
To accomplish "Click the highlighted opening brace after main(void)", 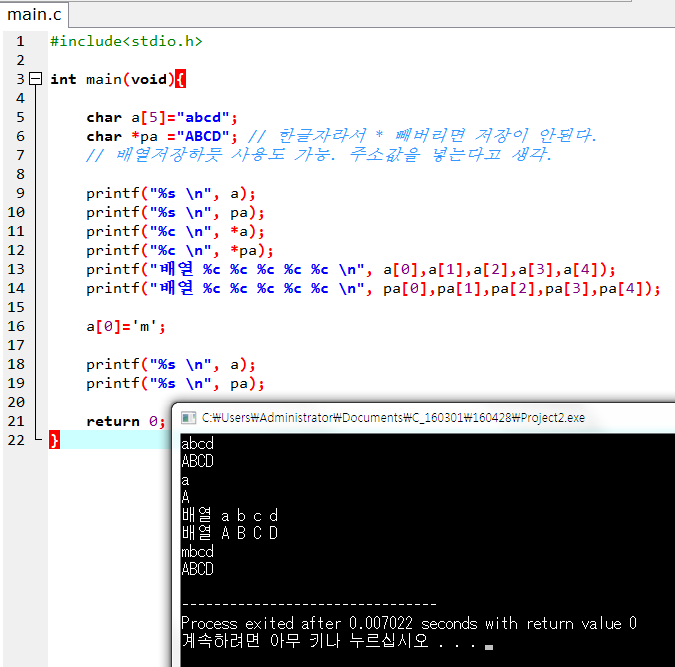I will [x=180, y=79].
